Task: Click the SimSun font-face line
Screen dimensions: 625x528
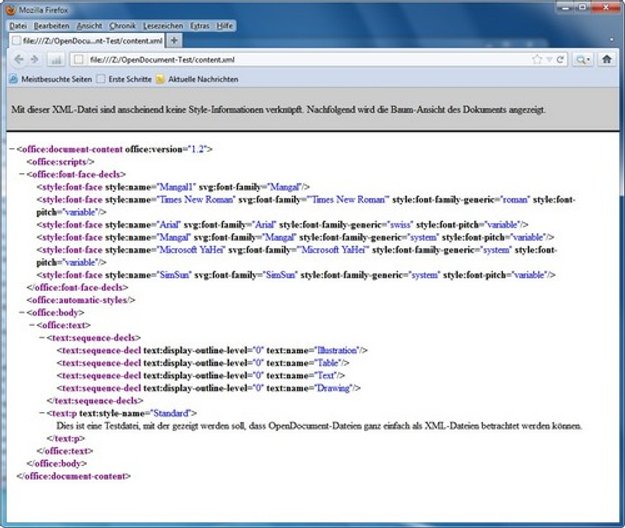Action: pyautogui.click(x=296, y=275)
